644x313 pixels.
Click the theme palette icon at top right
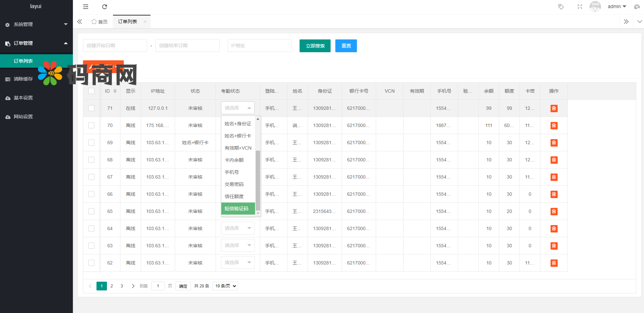[637, 7]
